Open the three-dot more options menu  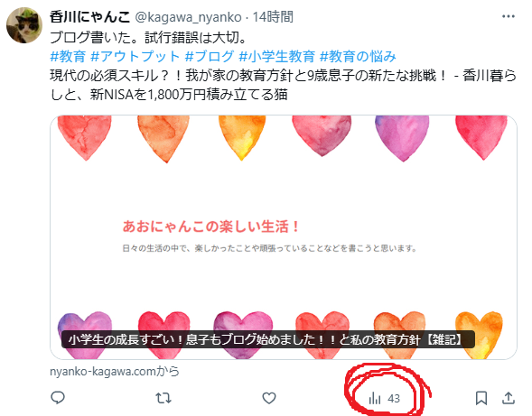(509, 16)
